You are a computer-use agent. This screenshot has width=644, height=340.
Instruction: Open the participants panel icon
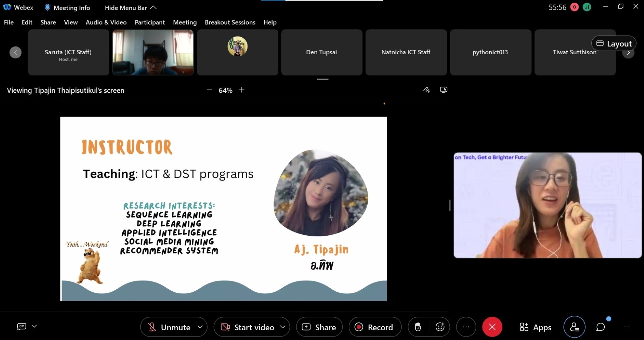coord(574,327)
